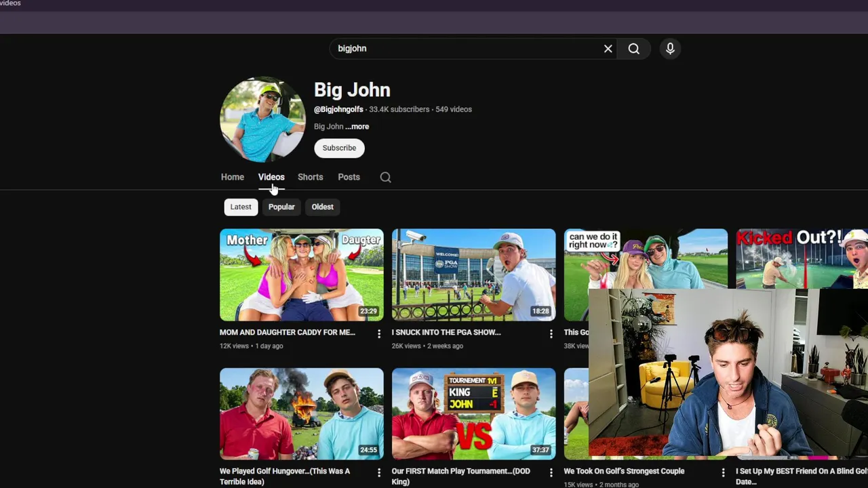Click the 37:37 duration badge

(x=540, y=450)
